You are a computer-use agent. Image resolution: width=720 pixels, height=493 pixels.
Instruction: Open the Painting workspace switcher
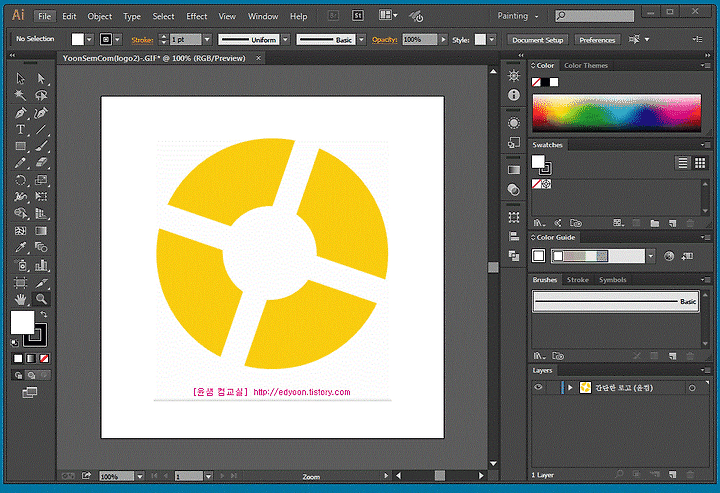pos(518,16)
